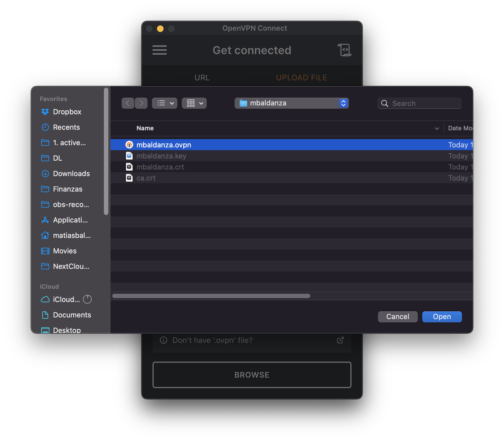The height and width of the screenshot is (440, 504).
Task: Click the OpenVPN icon of mbaldanza.ovpn
Action: (x=129, y=145)
